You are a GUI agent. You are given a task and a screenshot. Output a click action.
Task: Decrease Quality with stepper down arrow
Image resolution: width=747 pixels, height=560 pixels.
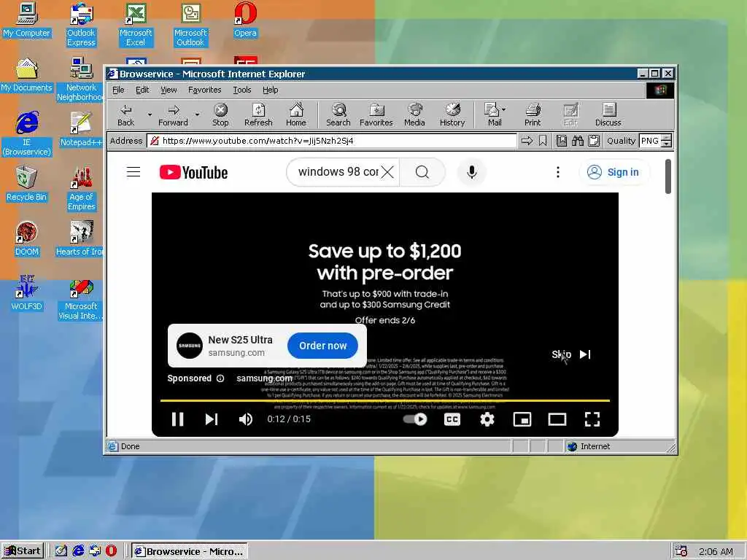(x=667, y=144)
